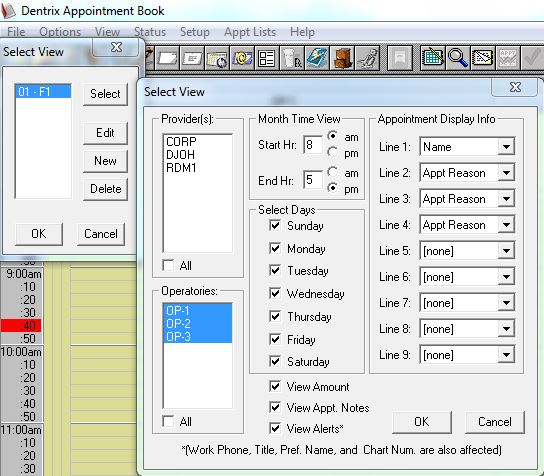Screen dimensions: 544x476
Task: Select the am radio for End Hr
Action: click(332, 171)
